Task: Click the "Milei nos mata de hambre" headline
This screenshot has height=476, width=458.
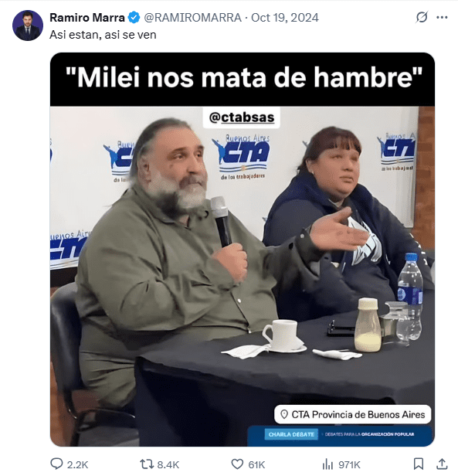Action: tap(244, 78)
